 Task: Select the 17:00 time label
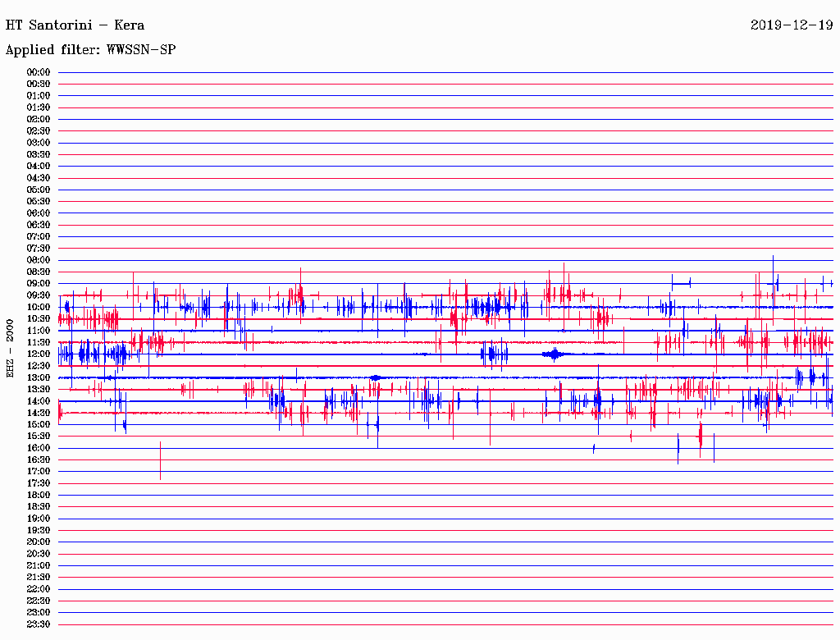pos(39,472)
